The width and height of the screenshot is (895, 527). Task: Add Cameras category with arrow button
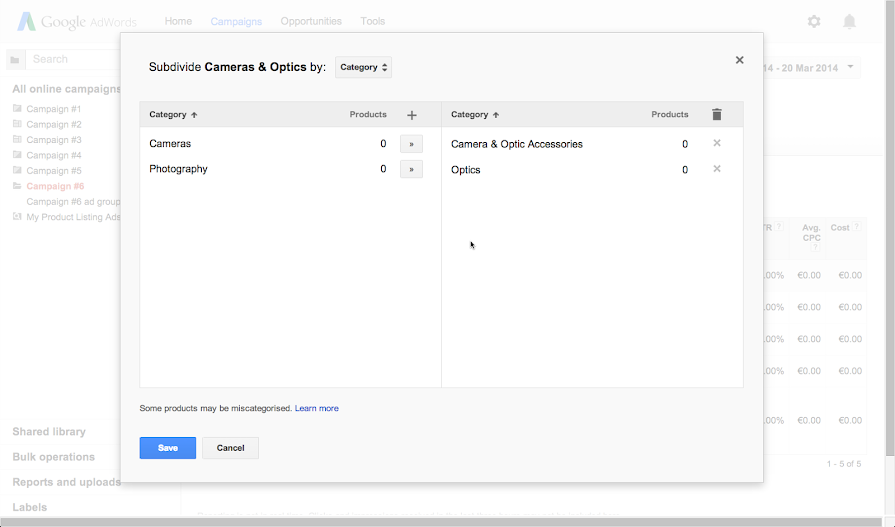point(411,144)
